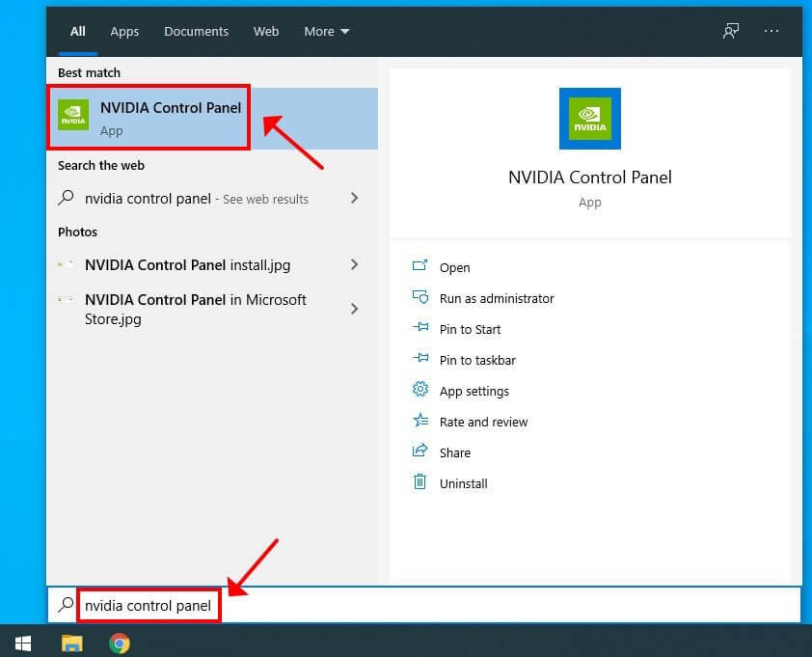Expand chevron for NVIDIA Control Panel install.jpg
The image size is (812, 657).
tap(354, 264)
